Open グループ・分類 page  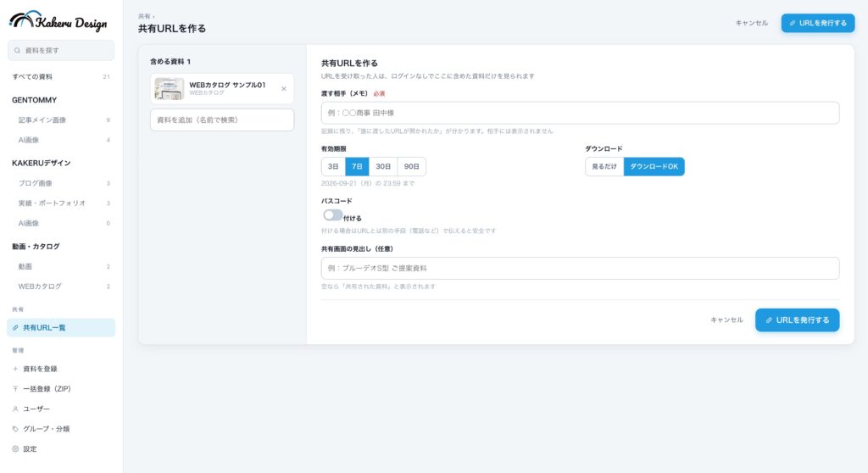pos(61,429)
